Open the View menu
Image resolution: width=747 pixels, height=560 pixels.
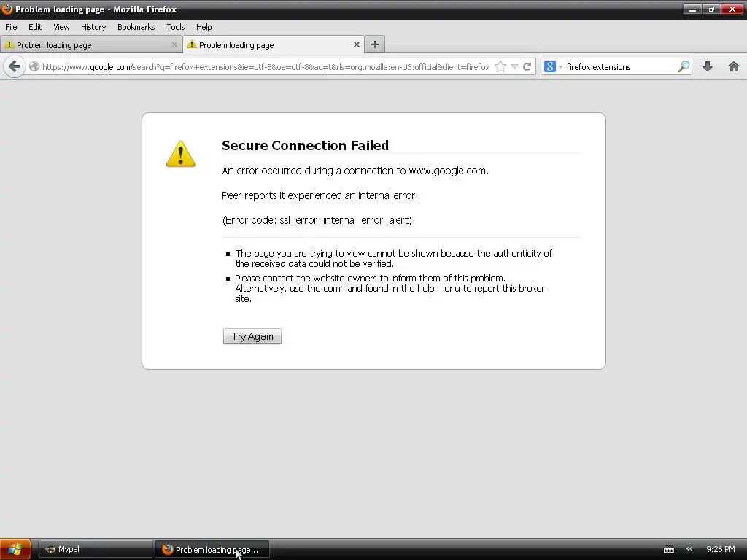pos(61,27)
